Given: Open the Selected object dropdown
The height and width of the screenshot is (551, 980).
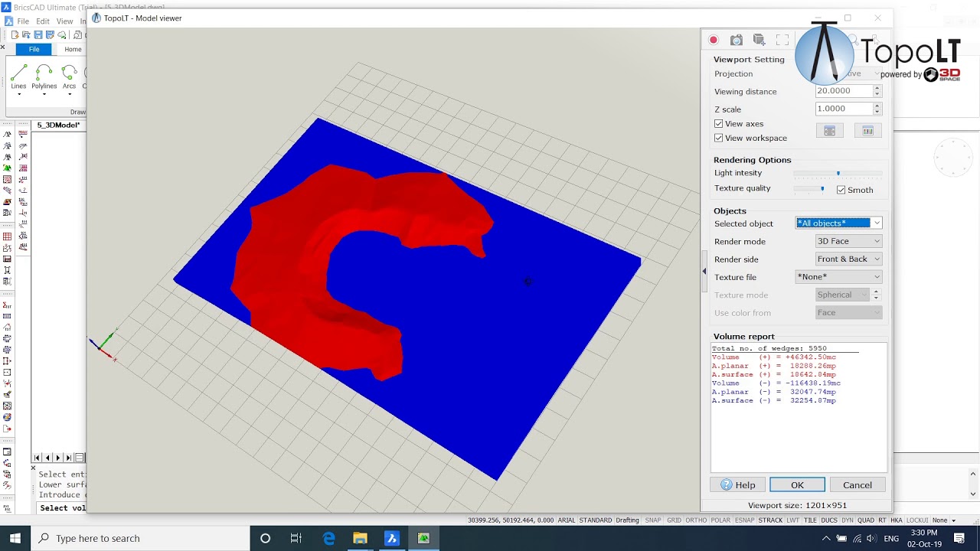Looking at the screenshot, I should point(839,223).
